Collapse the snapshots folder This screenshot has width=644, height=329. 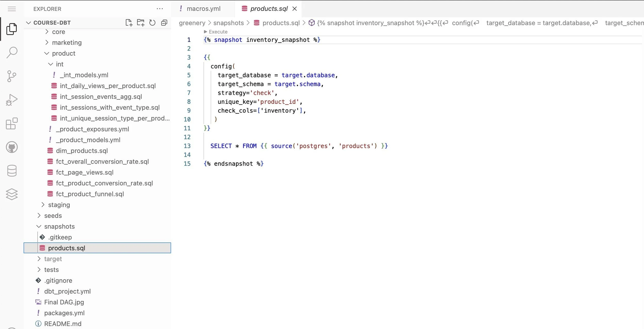tap(59, 226)
